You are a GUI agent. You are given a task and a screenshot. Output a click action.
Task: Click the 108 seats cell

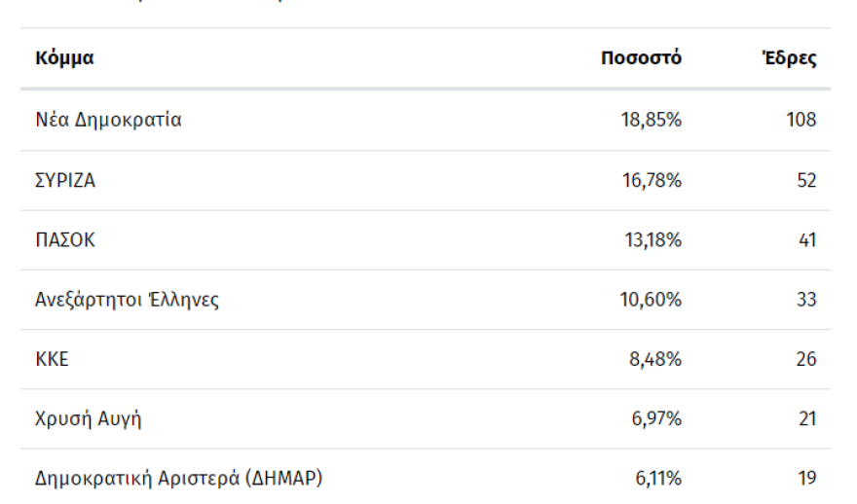point(801,121)
